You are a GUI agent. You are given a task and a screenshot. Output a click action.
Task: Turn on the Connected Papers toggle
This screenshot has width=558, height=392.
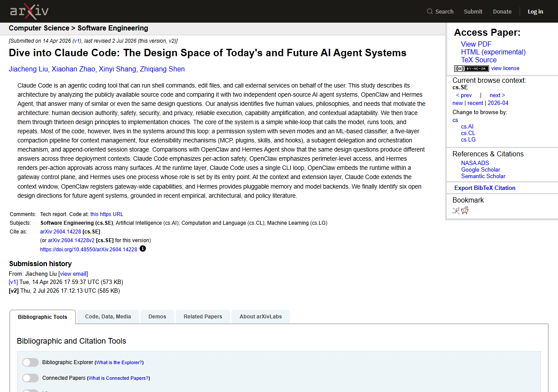31,378
